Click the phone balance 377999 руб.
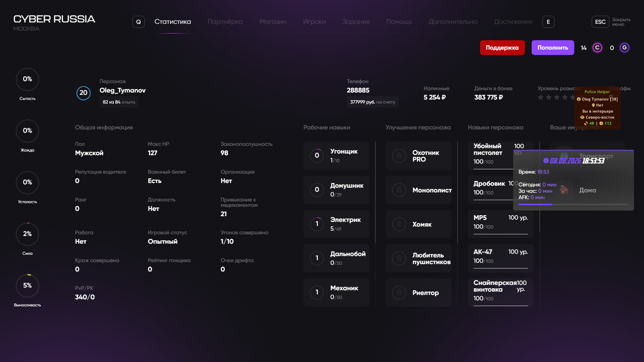Image resolution: width=644 pixels, height=362 pixels. [363, 102]
